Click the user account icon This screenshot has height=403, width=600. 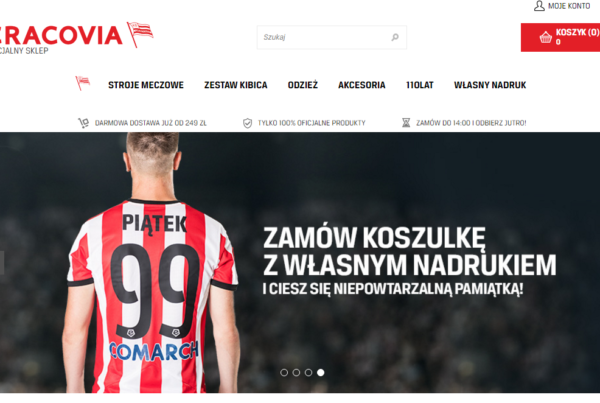(539, 6)
